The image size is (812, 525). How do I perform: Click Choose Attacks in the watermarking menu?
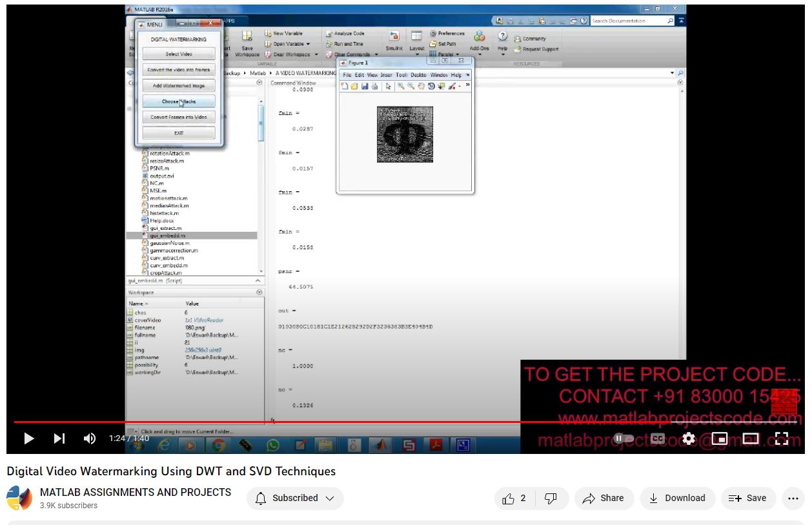(179, 101)
